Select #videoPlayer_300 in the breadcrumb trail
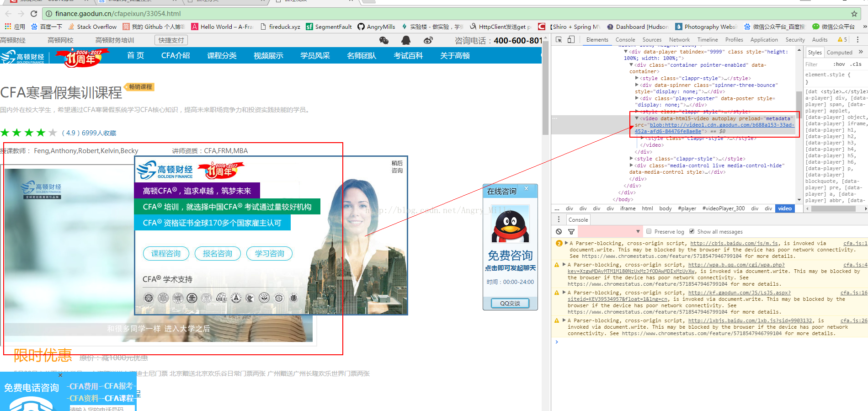The width and height of the screenshot is (868, 411). tap(724, 208)
